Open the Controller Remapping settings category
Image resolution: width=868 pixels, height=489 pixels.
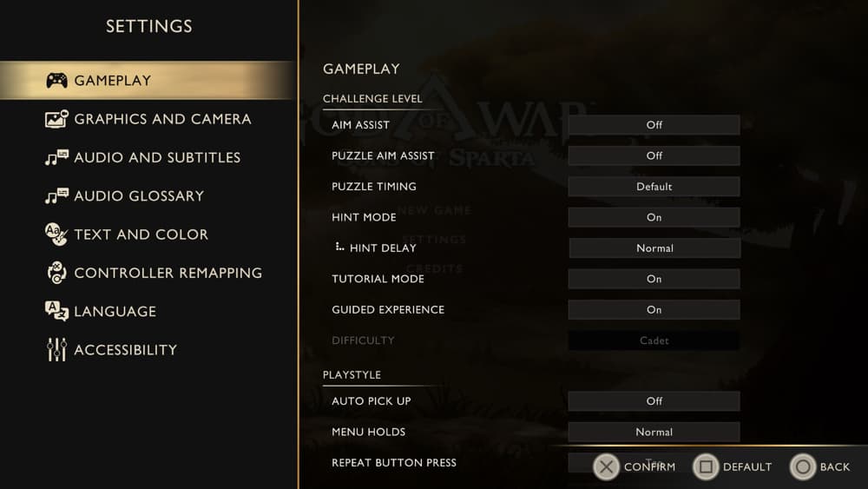pyautogui.click(x=168, y=273)
